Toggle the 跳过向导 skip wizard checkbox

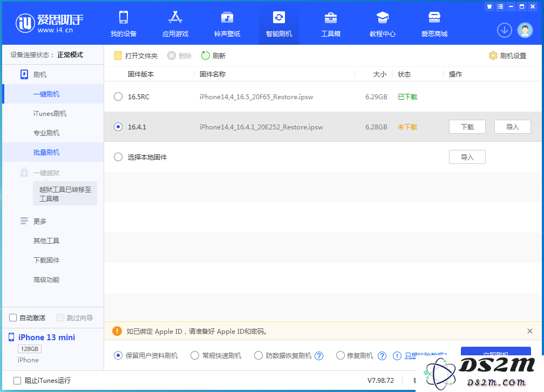(60, 318)
